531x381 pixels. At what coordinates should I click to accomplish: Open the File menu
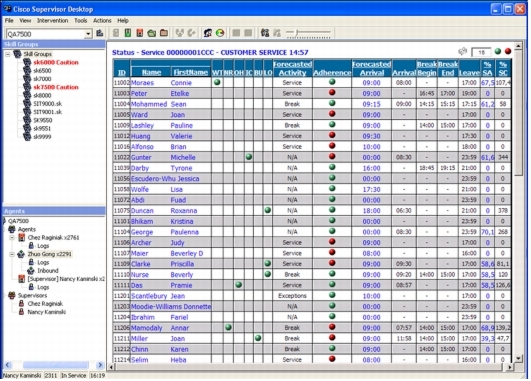[9, 21]
